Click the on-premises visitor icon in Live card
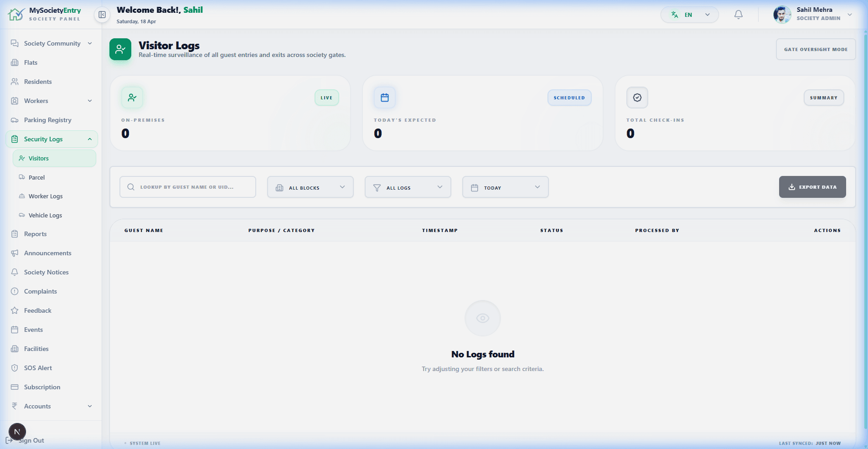This screenshot has height=449, width=868. coord(132,98)
